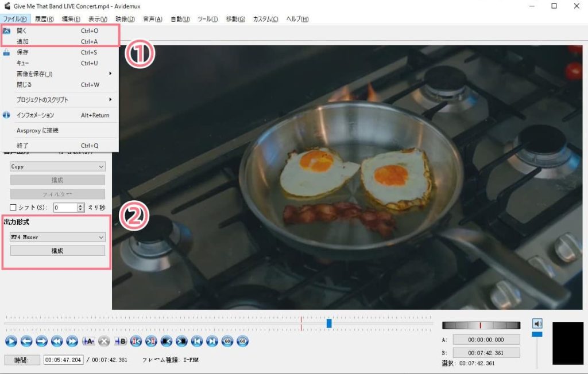
Task: Open the MP4 Muxer output format dropdown
Action: coord(57,237)
